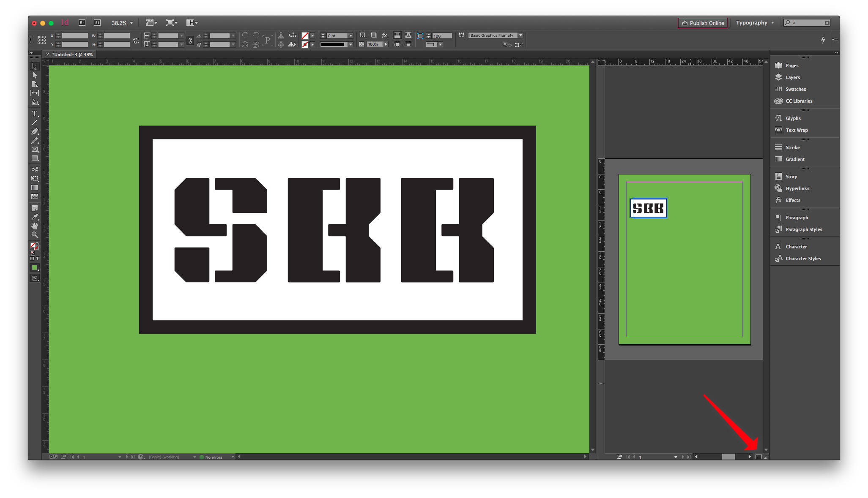
Task: Click the green Apply Color swatch
Action: click(35, 267)
